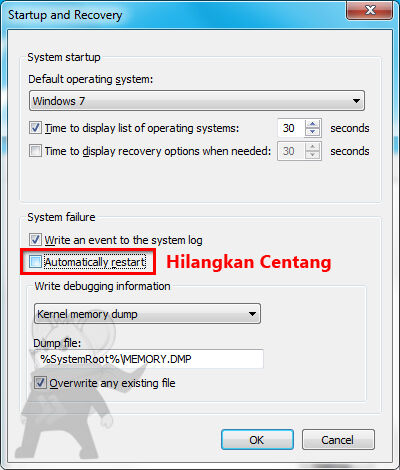Screen dimensions: 400x470
Task: Dismiss the dialog with Cancel
Action: pos(338,440)
